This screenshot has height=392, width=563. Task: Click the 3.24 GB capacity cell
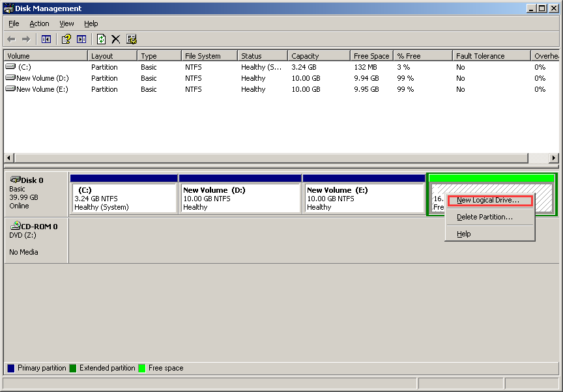(304, 67)
